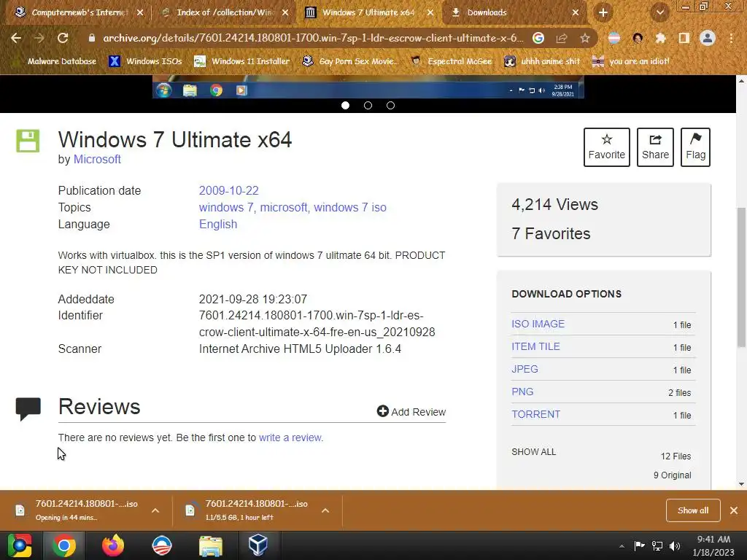The width and height of the screenshot is (747, 560).
Task: Open the Chrome three-dot menu
Action: 731,38
